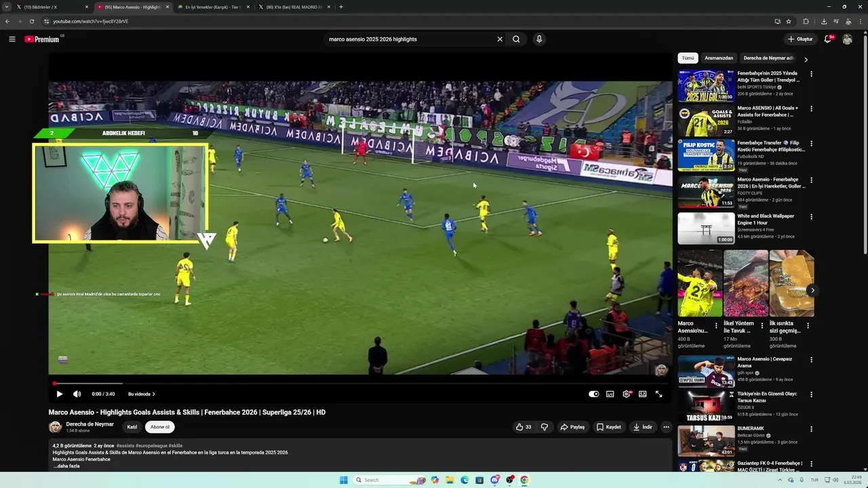Switch to the '(10) Bildirimler / X' browser tab
This screenshot has height=488, width=868.
pos(52,7)
